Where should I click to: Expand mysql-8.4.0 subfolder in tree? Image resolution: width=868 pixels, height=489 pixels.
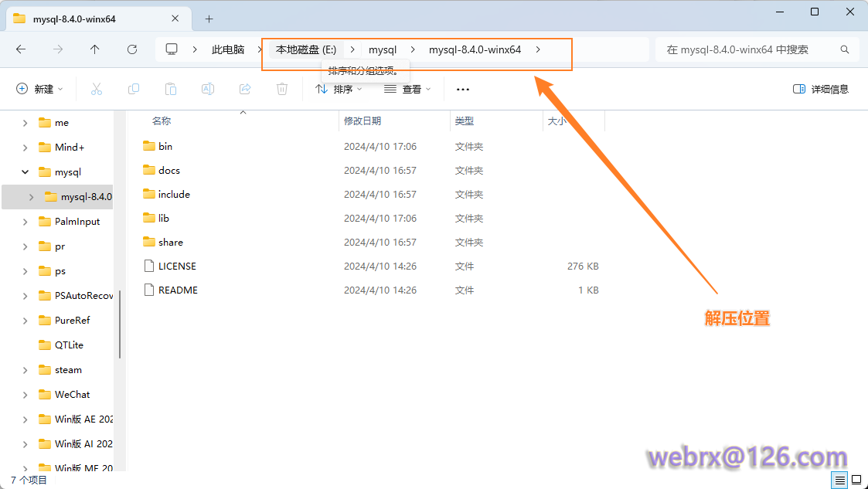pos(31,197)
